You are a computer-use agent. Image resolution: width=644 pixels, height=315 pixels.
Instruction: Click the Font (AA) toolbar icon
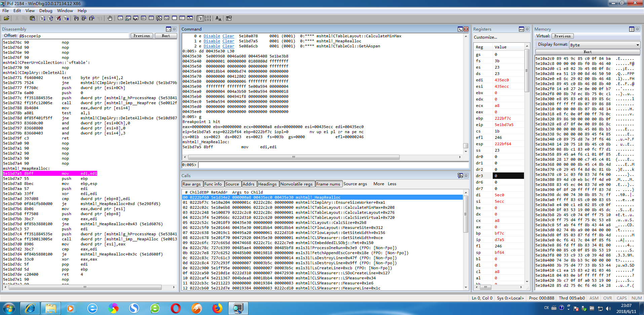(218, 18)
